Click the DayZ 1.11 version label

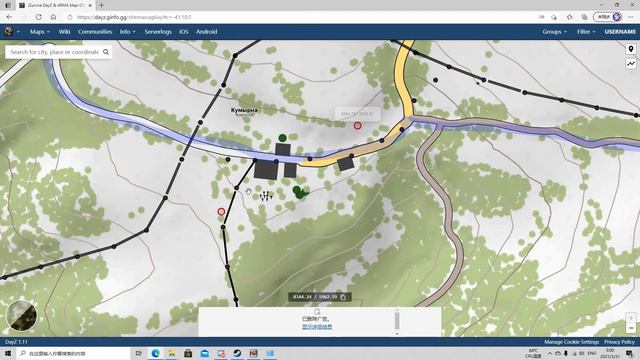click(16, 342)
